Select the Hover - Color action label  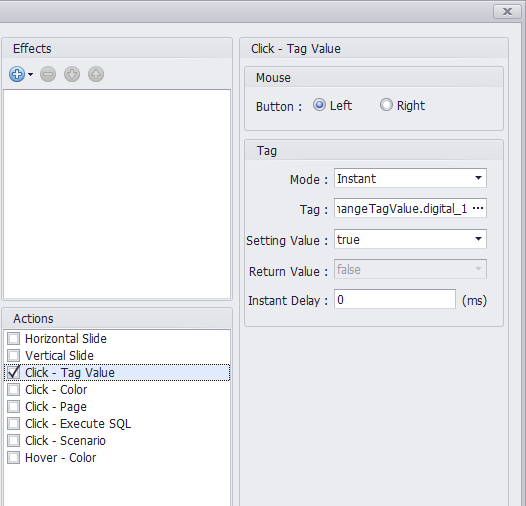(x=61, y=458)
